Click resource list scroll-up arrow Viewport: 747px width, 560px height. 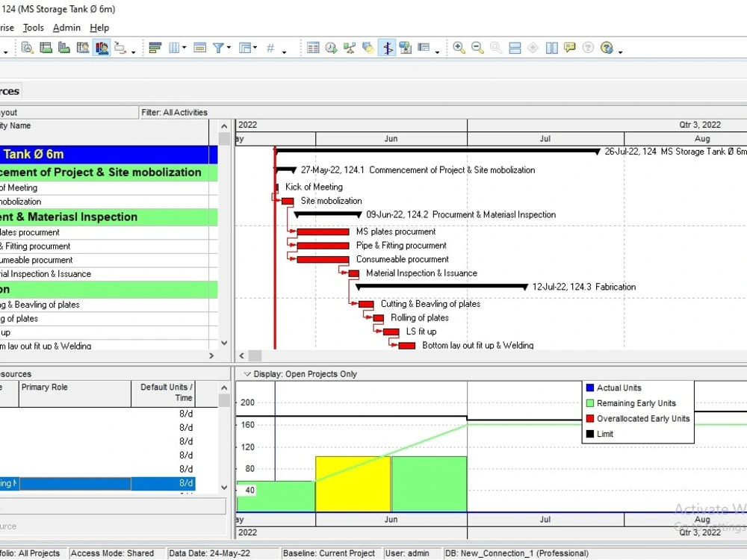[x=224, y=388]
